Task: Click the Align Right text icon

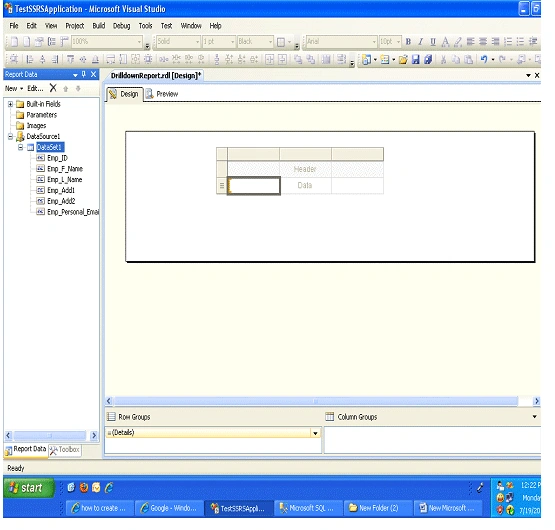Action: (495, 42)
